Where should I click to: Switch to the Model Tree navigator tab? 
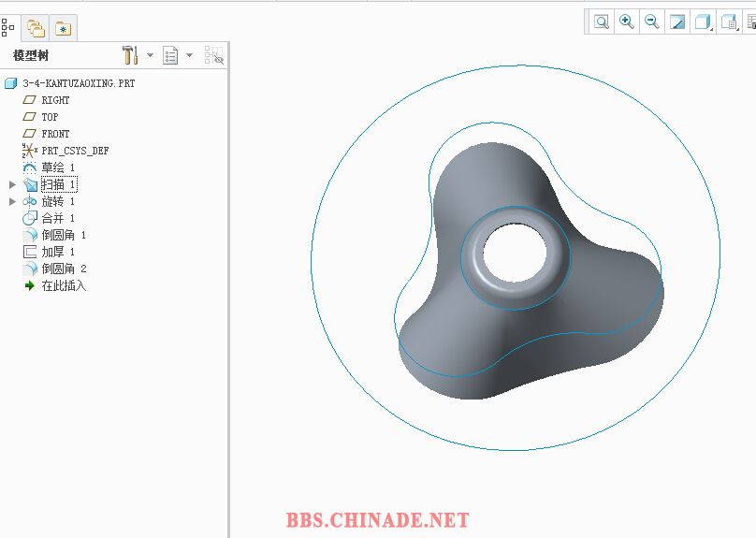(7, 27)
